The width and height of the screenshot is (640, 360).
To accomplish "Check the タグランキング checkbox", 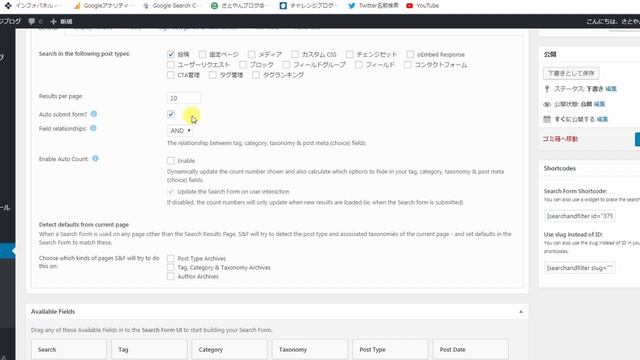I will (x=256, y=75).
